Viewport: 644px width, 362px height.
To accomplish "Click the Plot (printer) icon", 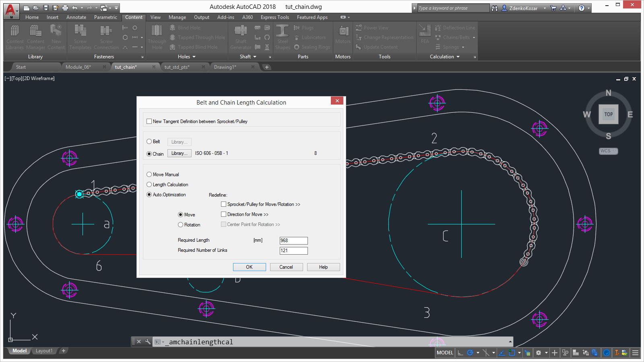I will (65, 8).
